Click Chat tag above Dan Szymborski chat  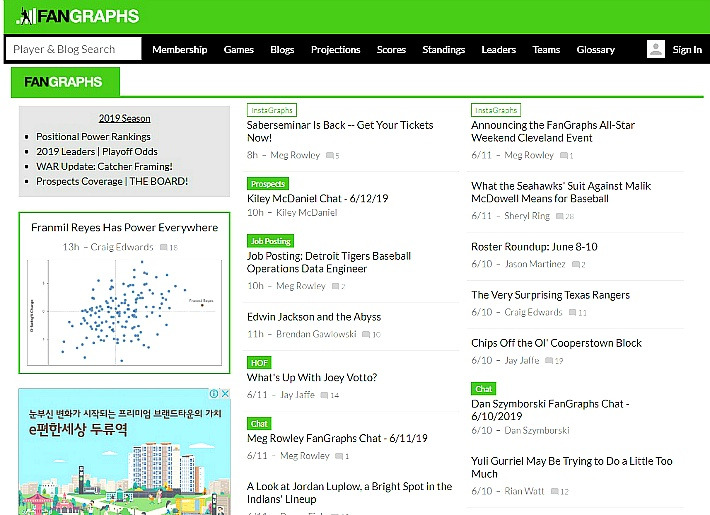point(484,389)
